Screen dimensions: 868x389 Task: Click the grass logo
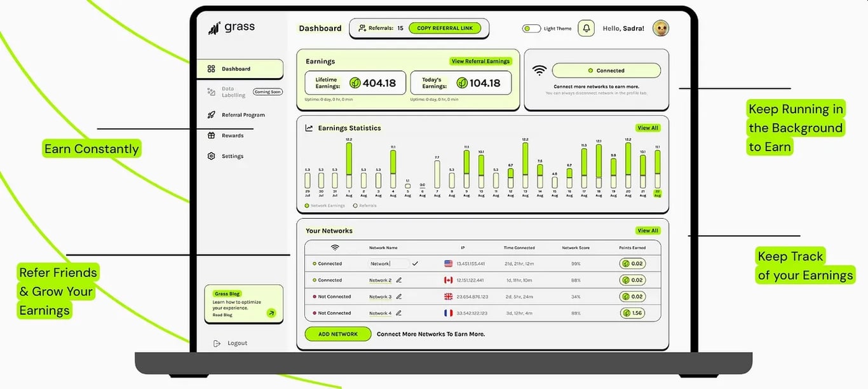231,27
